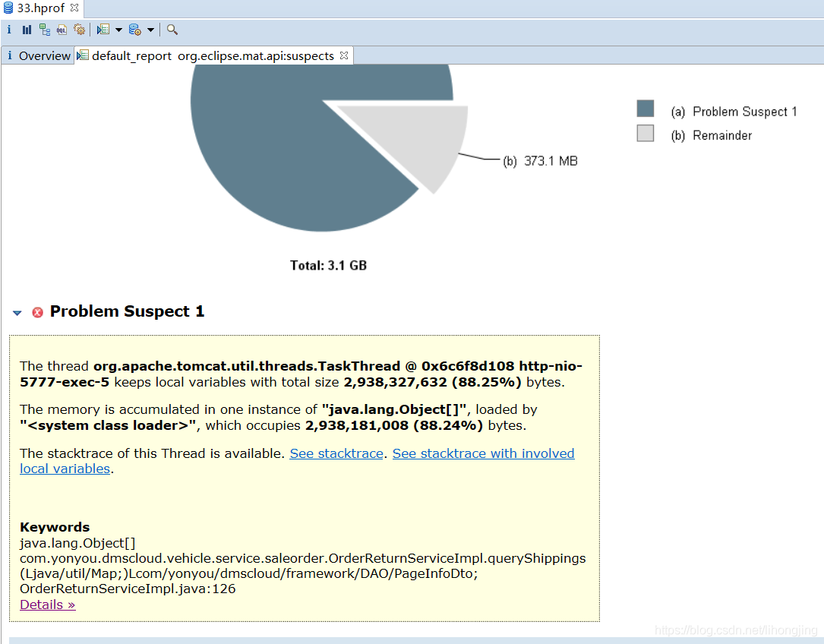
Task: Click the 2,938,327,632 (88.25%) value
Action: pos(432,382)
